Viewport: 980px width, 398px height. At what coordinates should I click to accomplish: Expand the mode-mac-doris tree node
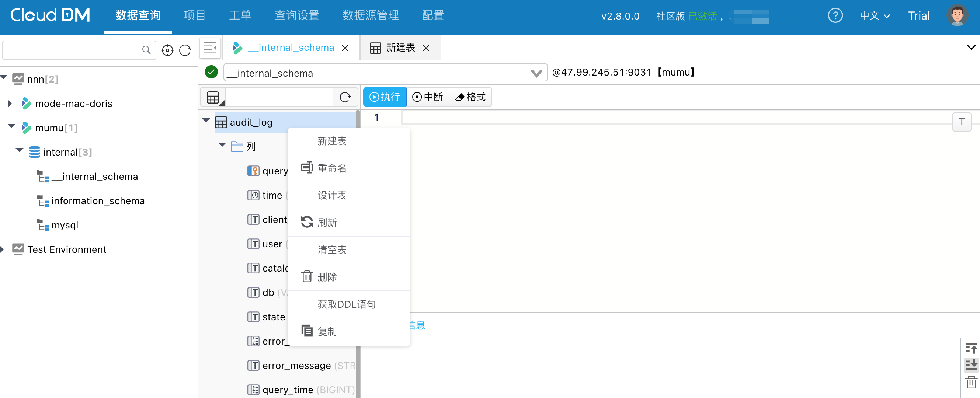point(10,104)
